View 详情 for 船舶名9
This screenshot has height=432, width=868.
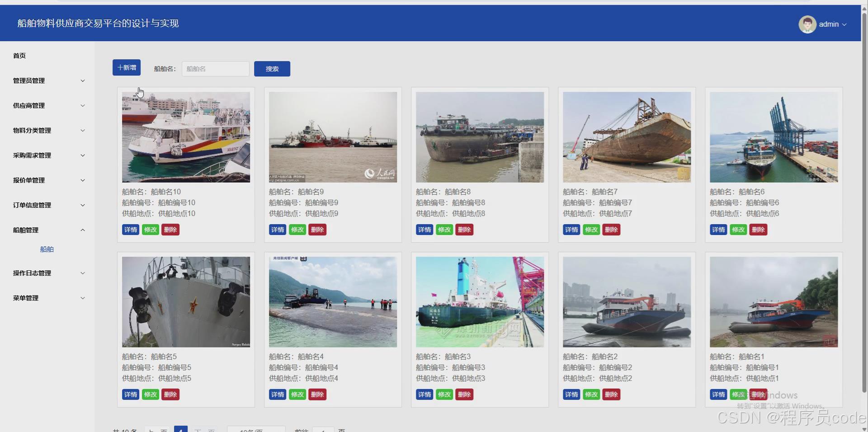278,230
